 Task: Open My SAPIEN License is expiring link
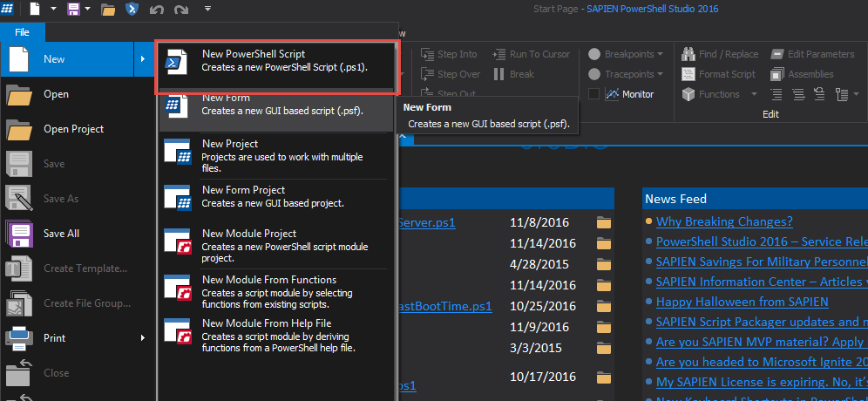click(762, 382)
